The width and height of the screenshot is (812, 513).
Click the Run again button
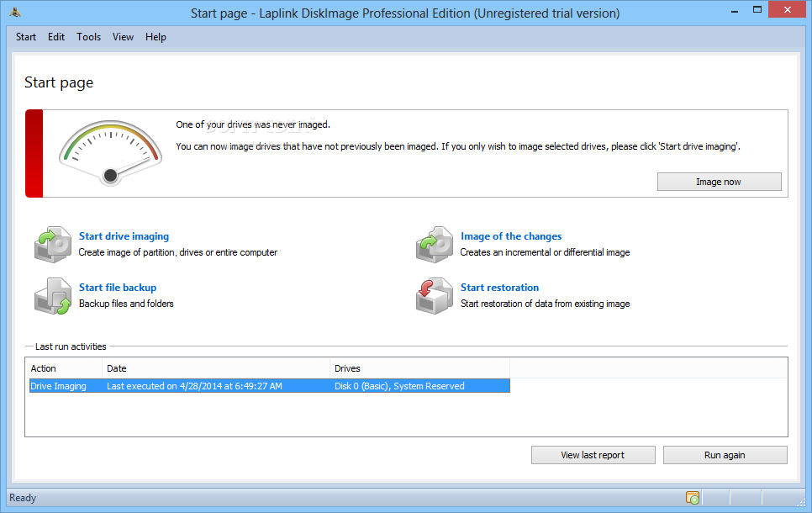tap(725, 455)
